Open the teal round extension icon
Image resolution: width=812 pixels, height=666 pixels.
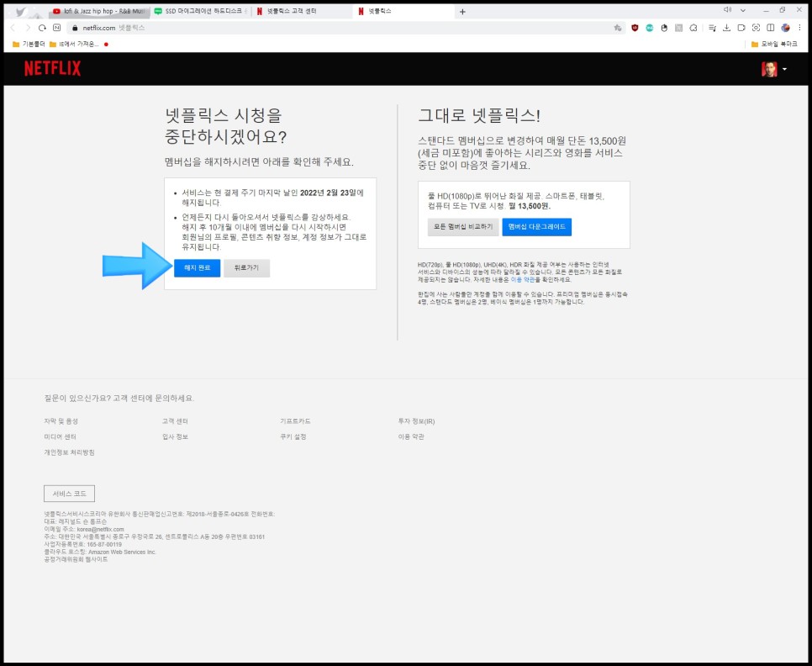(x=650, y=28)
